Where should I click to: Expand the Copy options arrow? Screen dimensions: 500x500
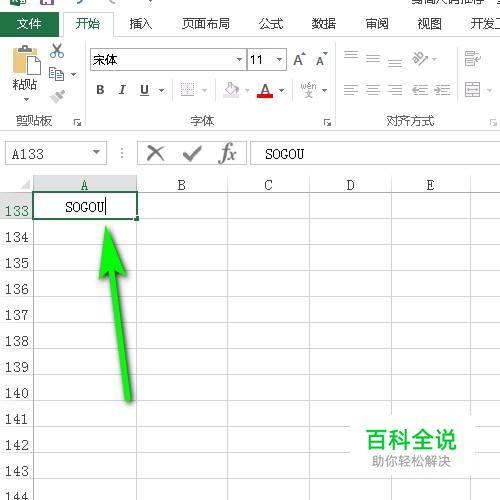pyautogui.click(x=73, y=74)
